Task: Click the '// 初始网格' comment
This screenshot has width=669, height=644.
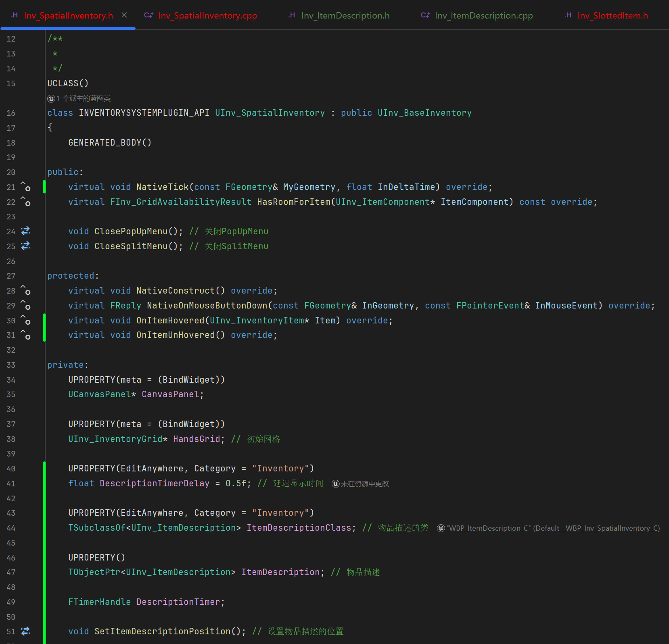Action: [x=256, y=439]
